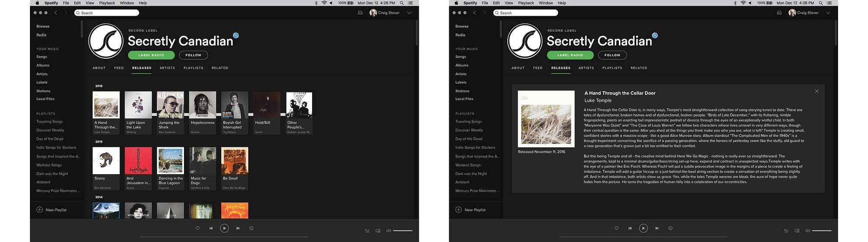Screen dimensions: 868x242
Task: Click next track button in right window
Action: pos(657,228)
